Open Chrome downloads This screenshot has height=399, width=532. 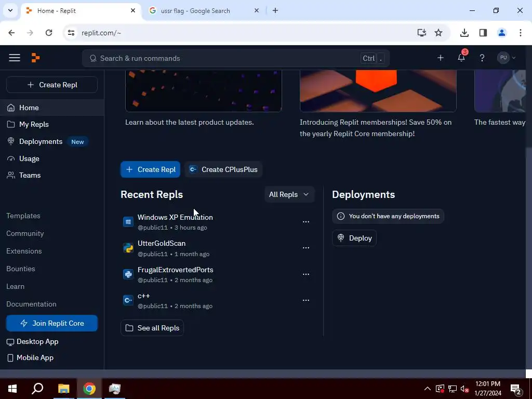coord(464,33)
